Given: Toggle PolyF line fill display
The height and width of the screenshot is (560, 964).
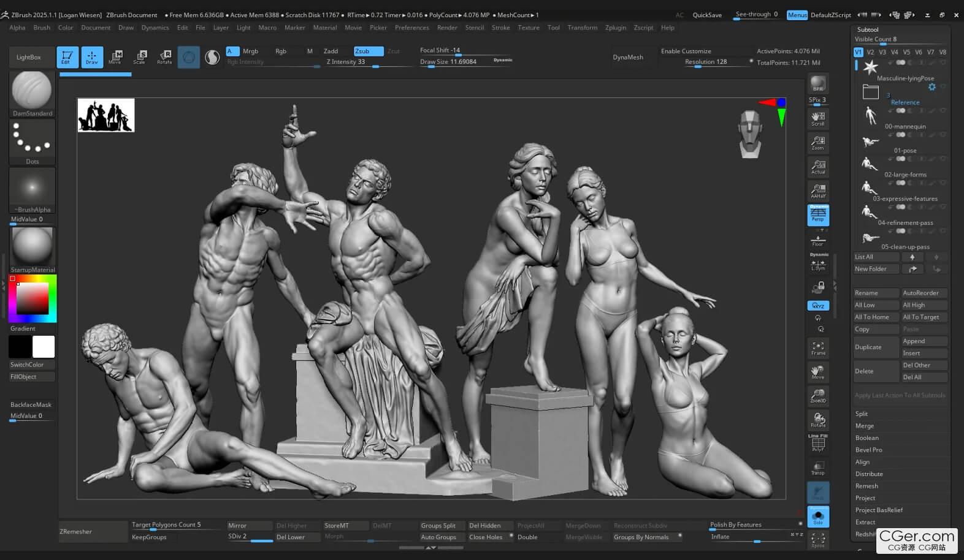Looking at the screenshot, I should tap(817, 444).
